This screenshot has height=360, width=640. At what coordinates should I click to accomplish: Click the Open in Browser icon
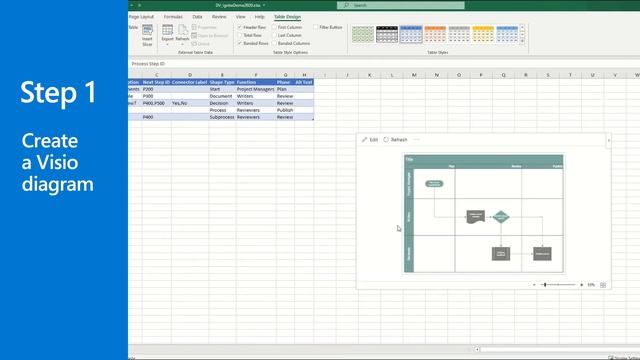(x=194, y=36)
